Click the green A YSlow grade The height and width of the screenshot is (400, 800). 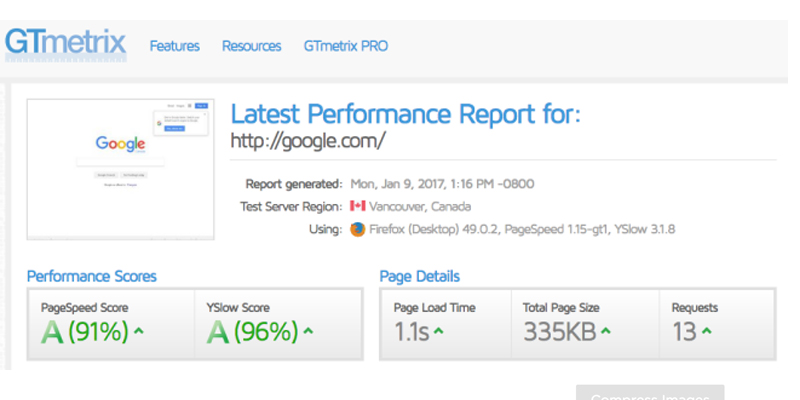tap(217, 332)
